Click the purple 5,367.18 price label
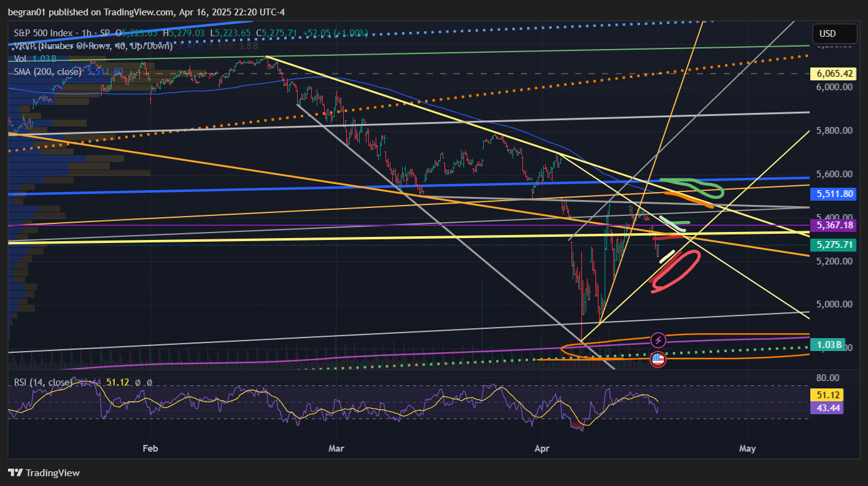This screenshot has width=868, height=486. tap(832, 225)
